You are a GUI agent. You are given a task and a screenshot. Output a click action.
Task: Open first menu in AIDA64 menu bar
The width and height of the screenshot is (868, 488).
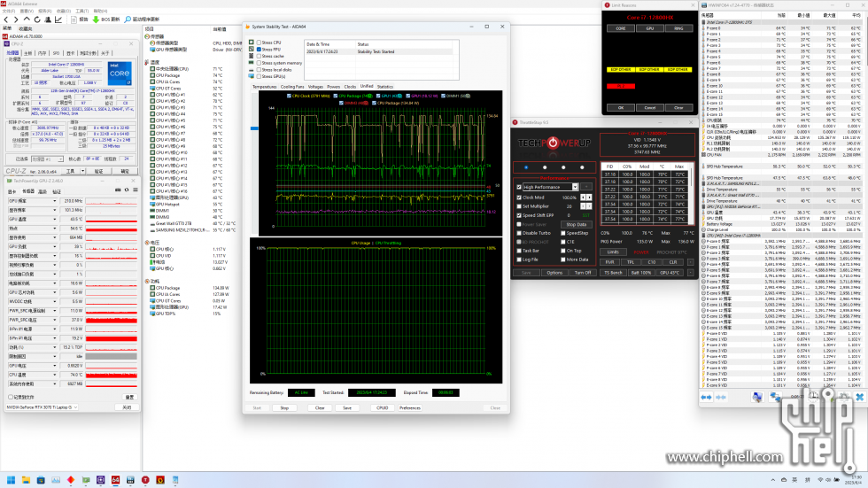8,11
